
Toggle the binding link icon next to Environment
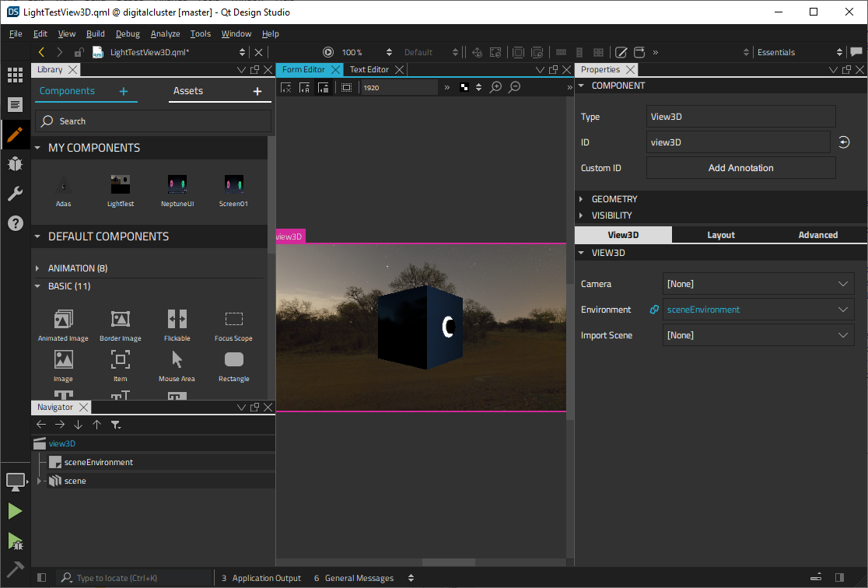(x=653, y=309)
